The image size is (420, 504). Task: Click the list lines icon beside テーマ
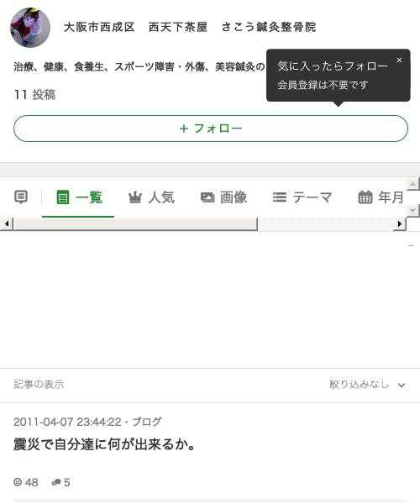(280, 197)
